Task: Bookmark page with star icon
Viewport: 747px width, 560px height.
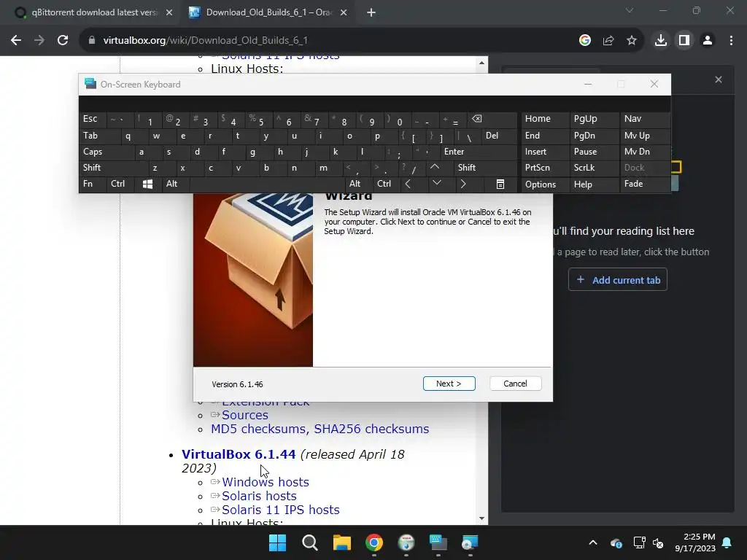Action: [x=632, y=41]
